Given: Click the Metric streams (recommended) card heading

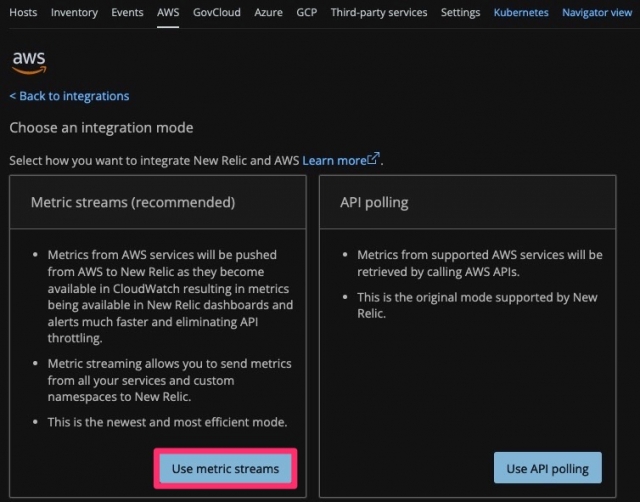Looking at the screenshot, I should [133, 202].
